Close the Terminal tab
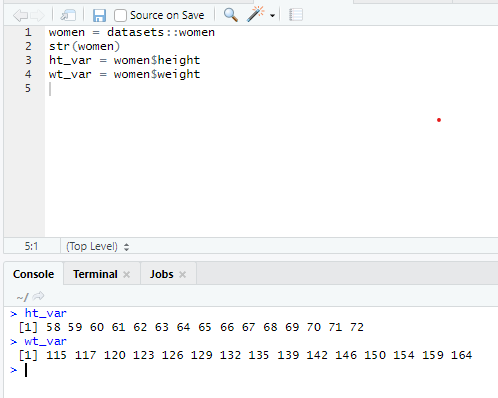The width and height of the screenshot is (498, 398). click(126, 274)
